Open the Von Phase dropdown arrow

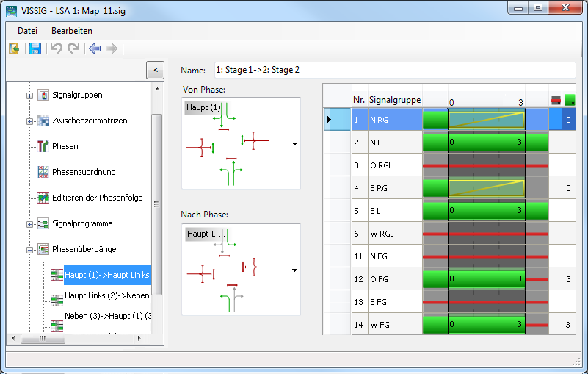[x=294, y=145]
